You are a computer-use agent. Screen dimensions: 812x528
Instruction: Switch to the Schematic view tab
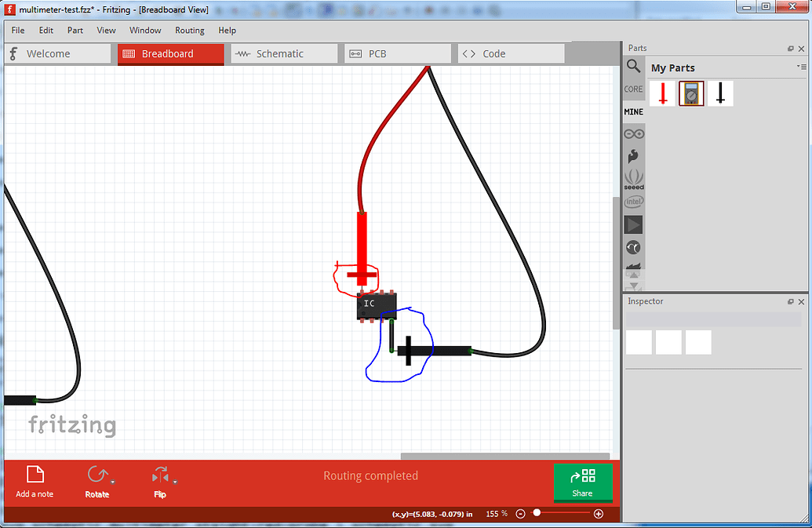pyautogui.click(x=283, y=53)
